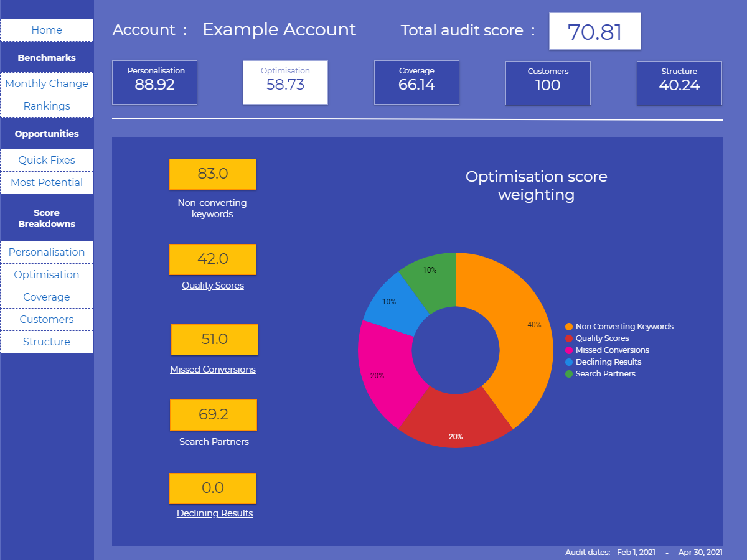Screen dimensions: 747x560
Task: Click the Declining Results link
Action: tap(215, 513)
